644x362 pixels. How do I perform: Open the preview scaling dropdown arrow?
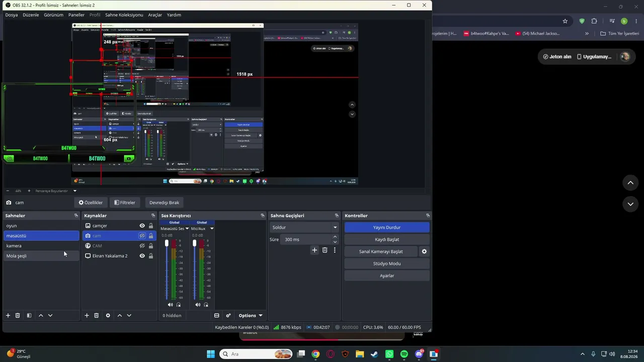75,191
